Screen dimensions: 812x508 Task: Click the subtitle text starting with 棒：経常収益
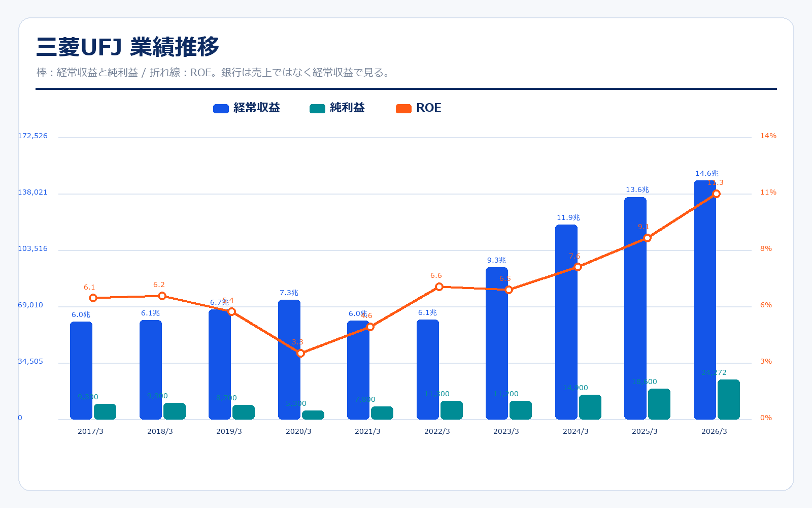pos(214,73)
